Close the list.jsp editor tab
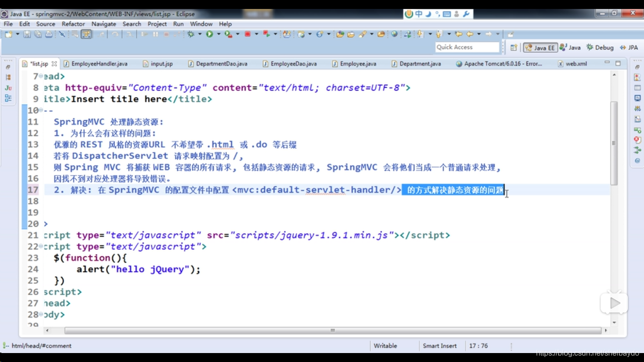The image size is (644, 362). (54, 64)
